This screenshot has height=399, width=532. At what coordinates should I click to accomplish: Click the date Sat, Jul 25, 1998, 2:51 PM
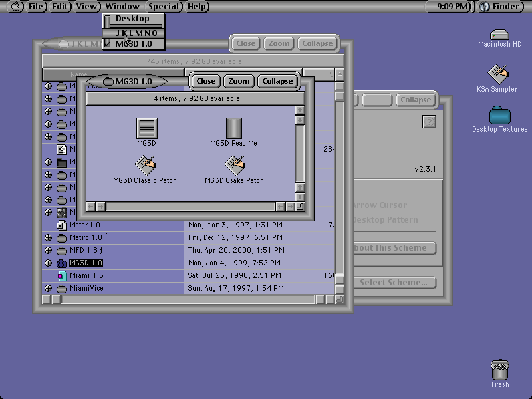235,275
